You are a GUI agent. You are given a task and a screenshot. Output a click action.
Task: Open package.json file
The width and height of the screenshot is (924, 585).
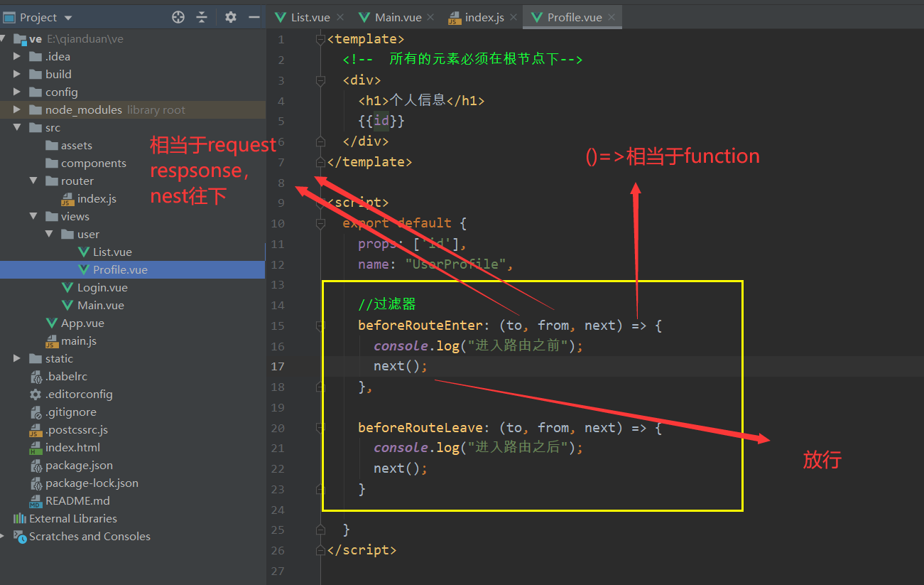click(x=79, y=466)
